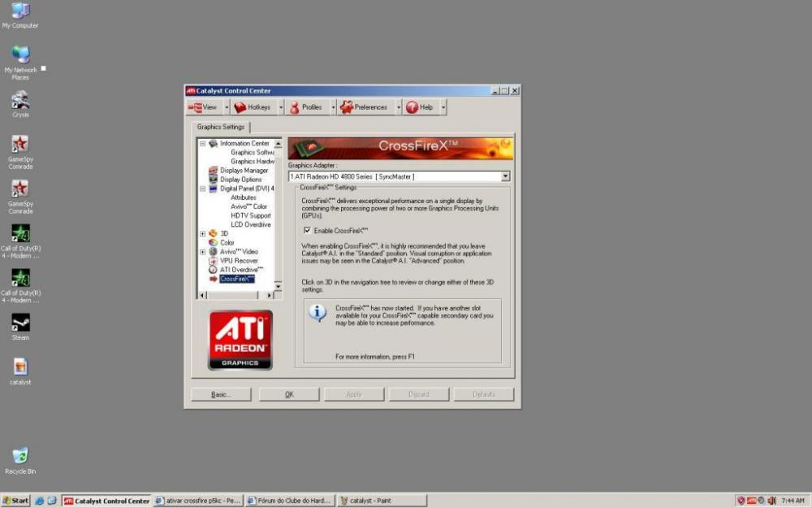
Task: Open the Help dropdown arrow
Action: (443, 107)
